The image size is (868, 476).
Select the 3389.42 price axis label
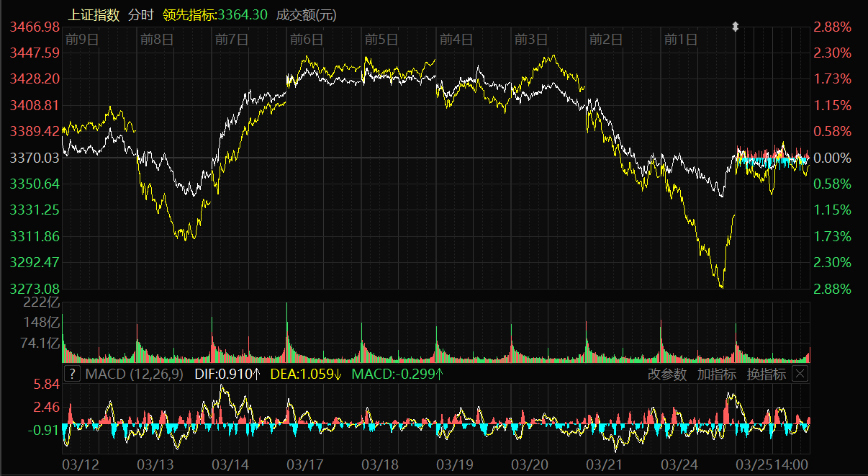click(x=35, y=131)
